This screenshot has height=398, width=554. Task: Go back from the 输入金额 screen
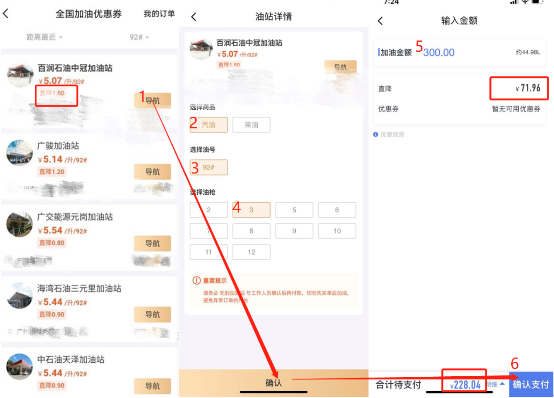click(x=380, y=21)
